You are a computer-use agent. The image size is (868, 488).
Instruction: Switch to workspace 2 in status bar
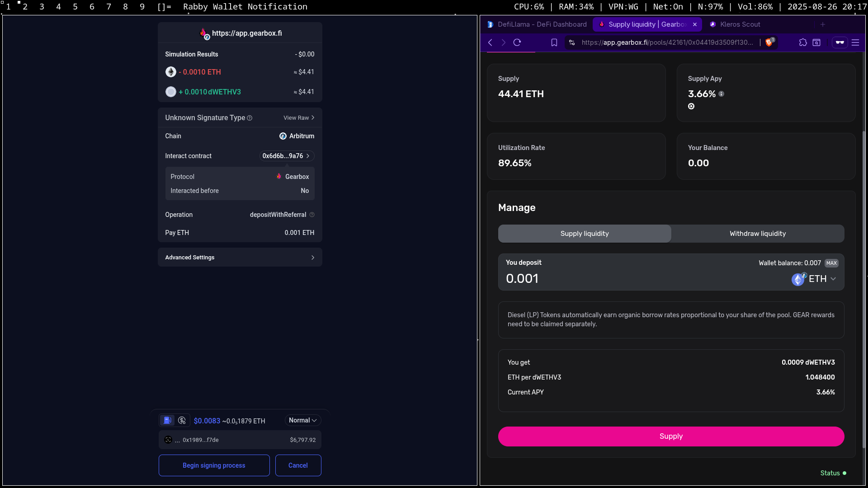click(25, 7)
